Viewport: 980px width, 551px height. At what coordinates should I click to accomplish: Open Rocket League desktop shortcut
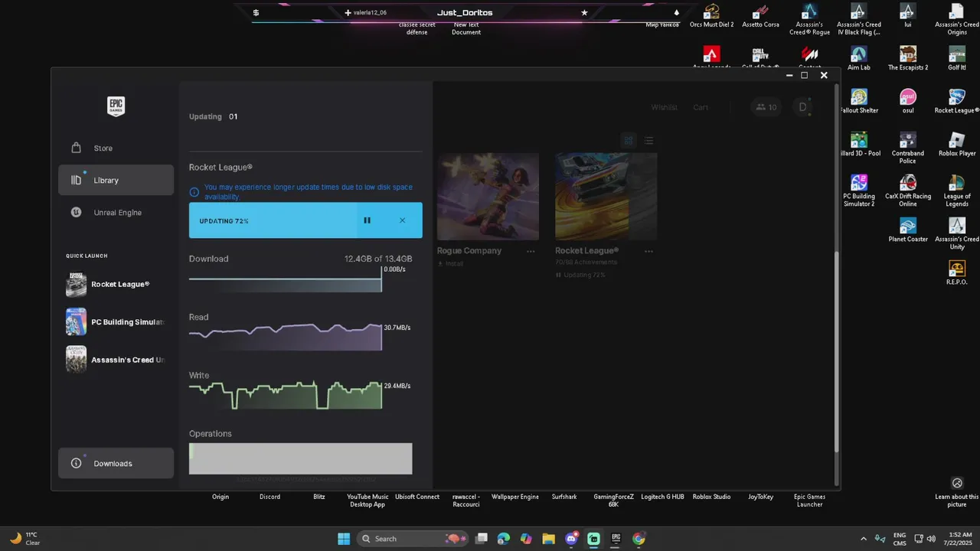pos(956,101)
